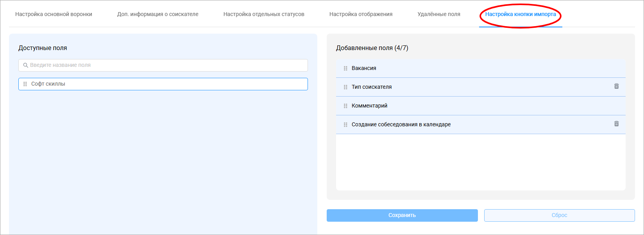Select the Комментарий row
The width and height of the screenshot is (644, 235).
coord(481,106)
